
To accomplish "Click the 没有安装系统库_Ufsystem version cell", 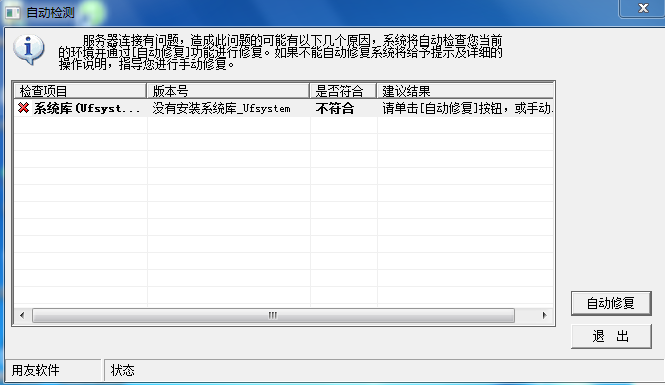I will click(x=221, y=109).
